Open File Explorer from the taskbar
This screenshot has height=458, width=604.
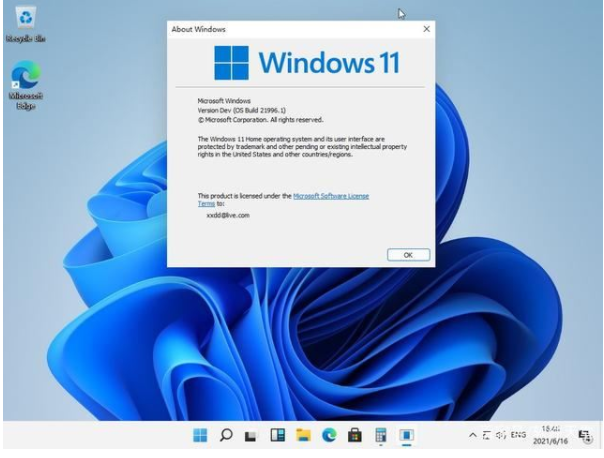click(303, 435)
